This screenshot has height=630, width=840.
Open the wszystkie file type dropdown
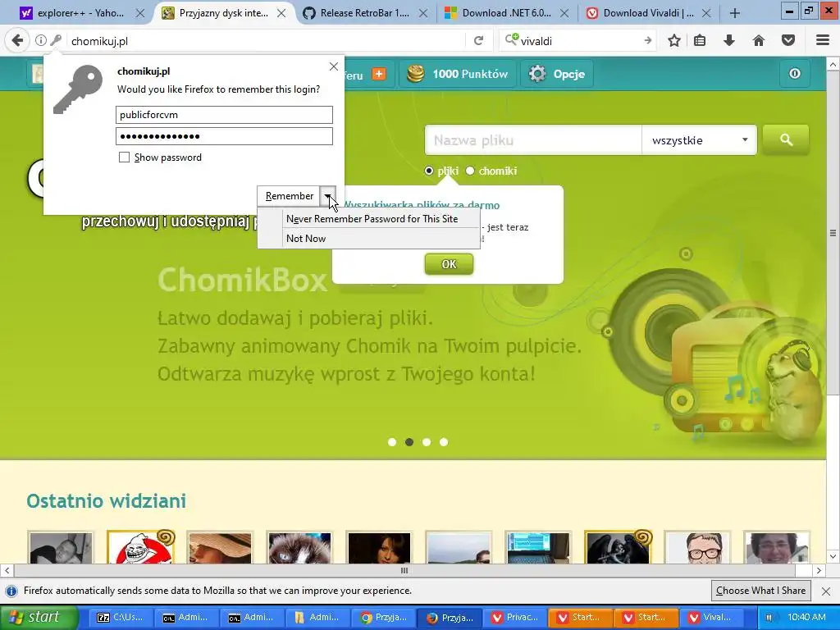coord(699,140)
